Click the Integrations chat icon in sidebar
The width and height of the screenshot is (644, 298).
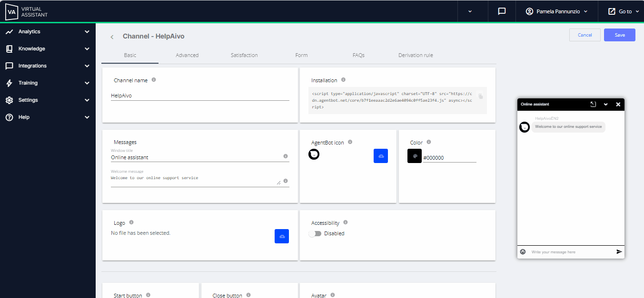click(x=9, y=66)
